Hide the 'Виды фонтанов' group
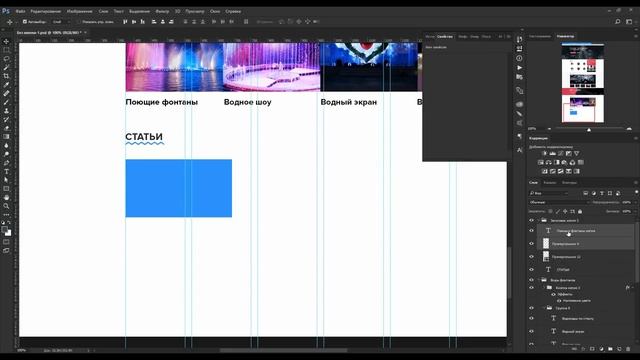Image resolution: width=640 pixels, height=360 pixels. (531, 280)
